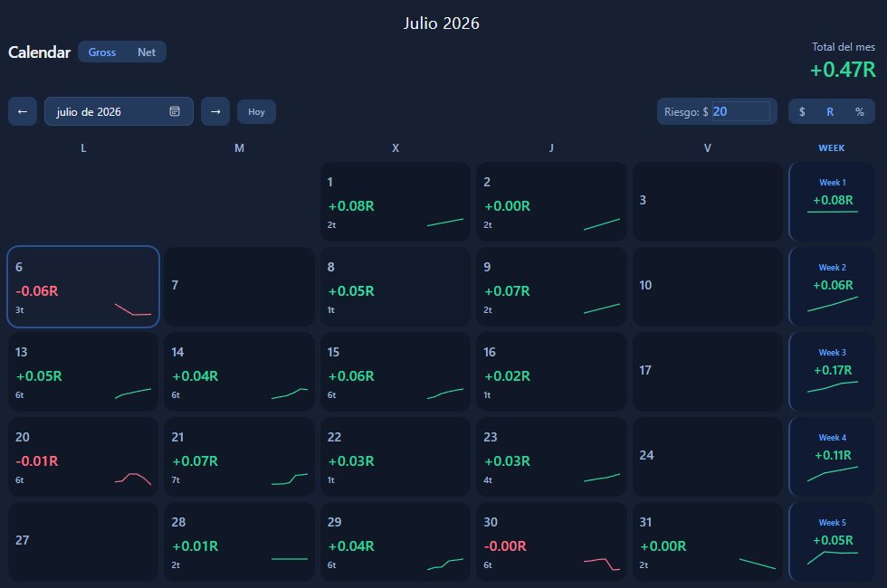
Task: Select empty day 24 cell
Action: pyautogui.click(x=708, y=457)
